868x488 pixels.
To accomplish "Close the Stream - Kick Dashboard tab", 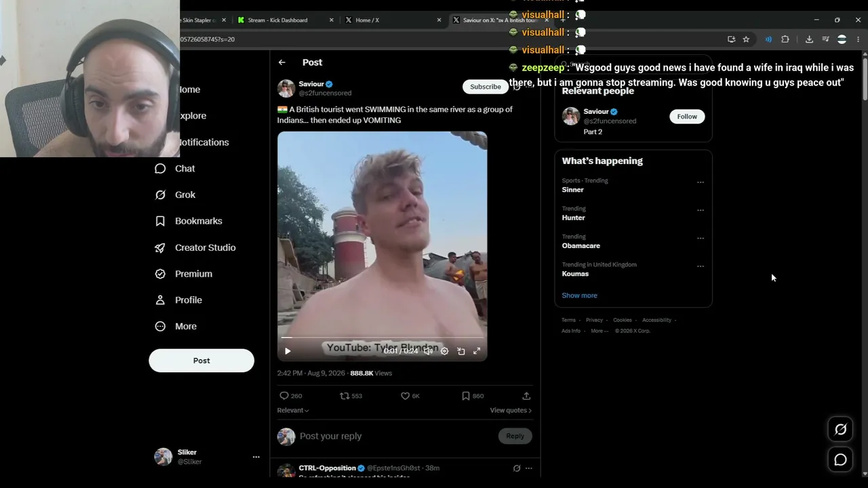I will pyautogui.click(x=332, y=20).
